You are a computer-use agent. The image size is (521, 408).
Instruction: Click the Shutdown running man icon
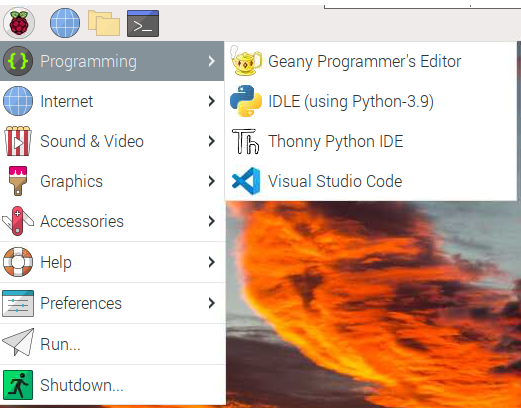click(18, 385)
